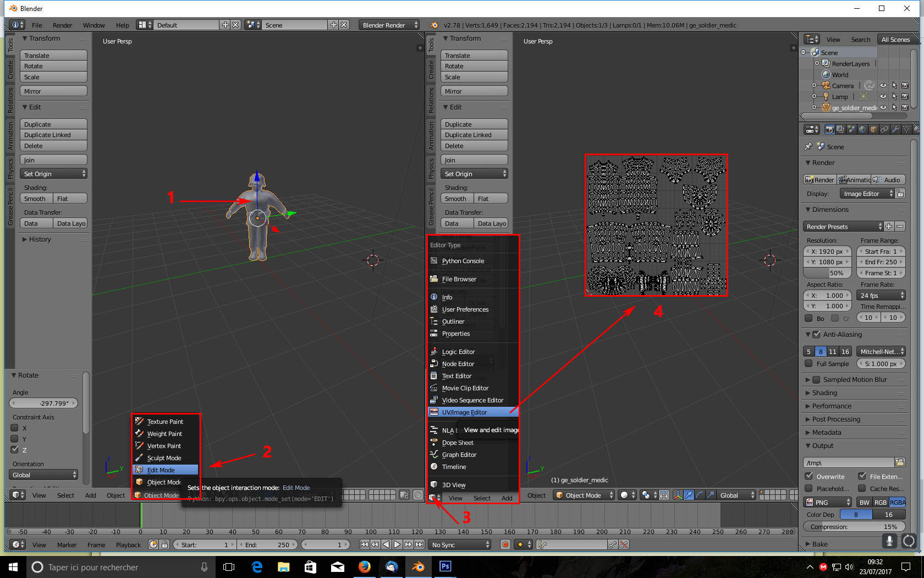Enable the X constraint axis checkbox
Screen dimensions: 924x578
click(15, 428)
